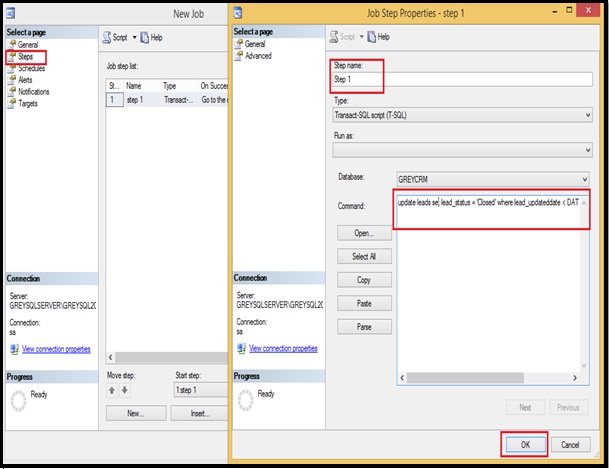The height and width of the screenshot is (469, 609).
Task: Click View connection properties link in New Job
Action: pyautogui.click(x=56, y=349)
